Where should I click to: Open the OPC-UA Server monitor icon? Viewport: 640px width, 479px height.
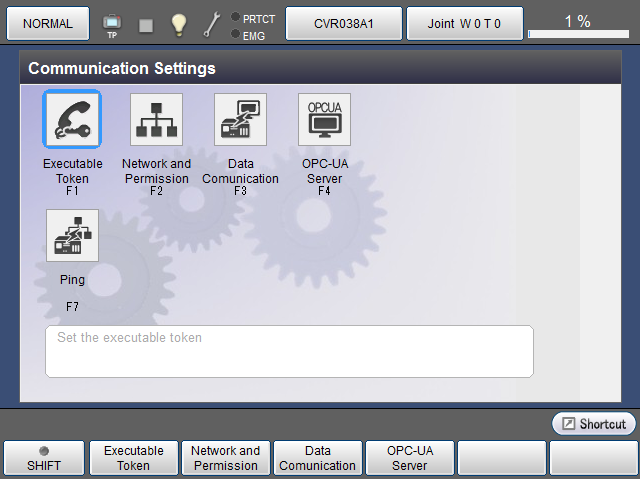tap(324, 120)
